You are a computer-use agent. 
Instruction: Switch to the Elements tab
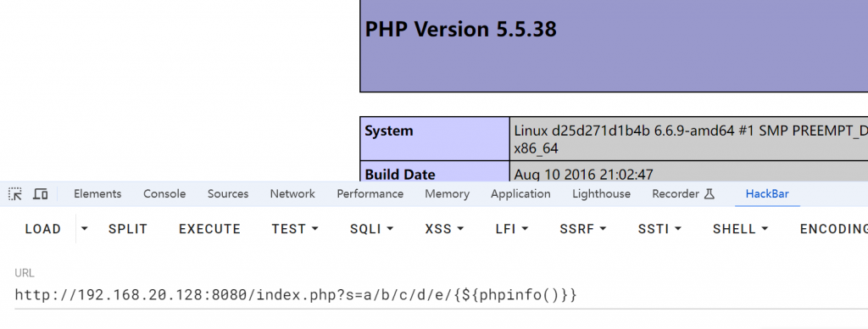[x=97, y=194]
